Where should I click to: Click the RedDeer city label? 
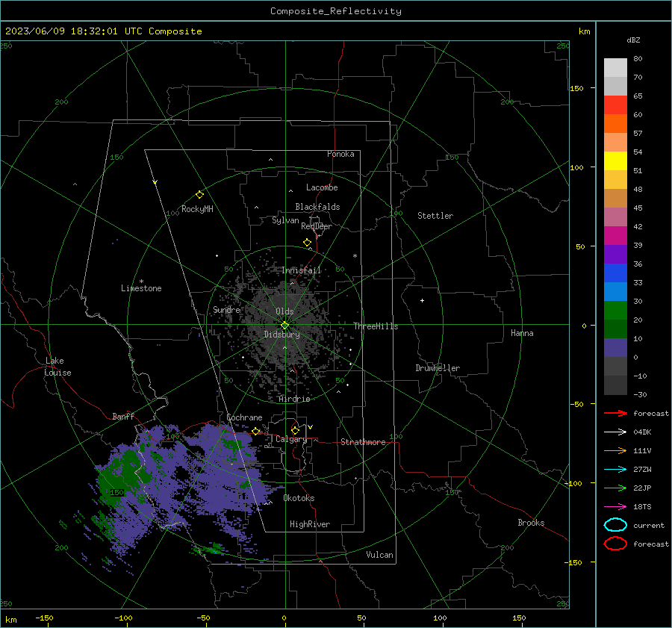pyautogui.click(x=317, y=226)
